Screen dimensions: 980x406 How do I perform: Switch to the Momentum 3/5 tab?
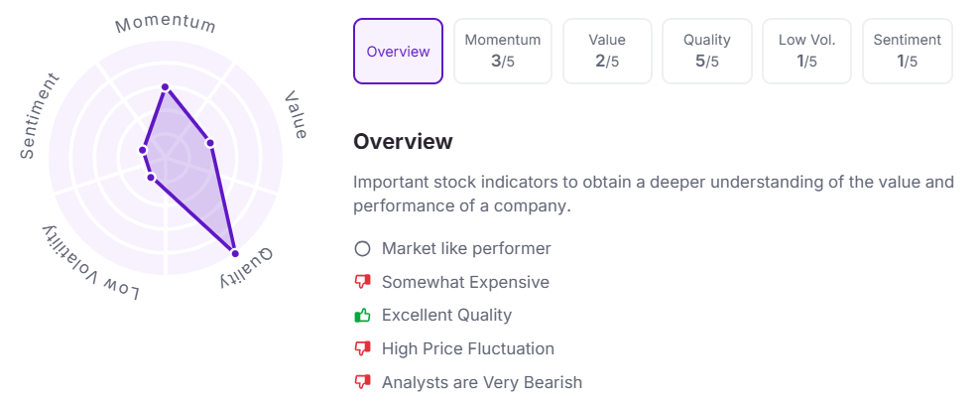(503, 52)
